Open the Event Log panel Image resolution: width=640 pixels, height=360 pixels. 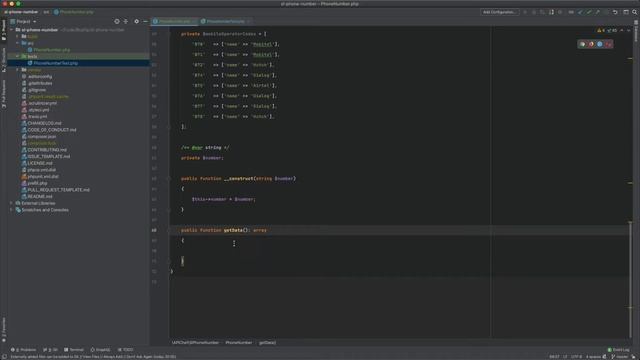619,350
